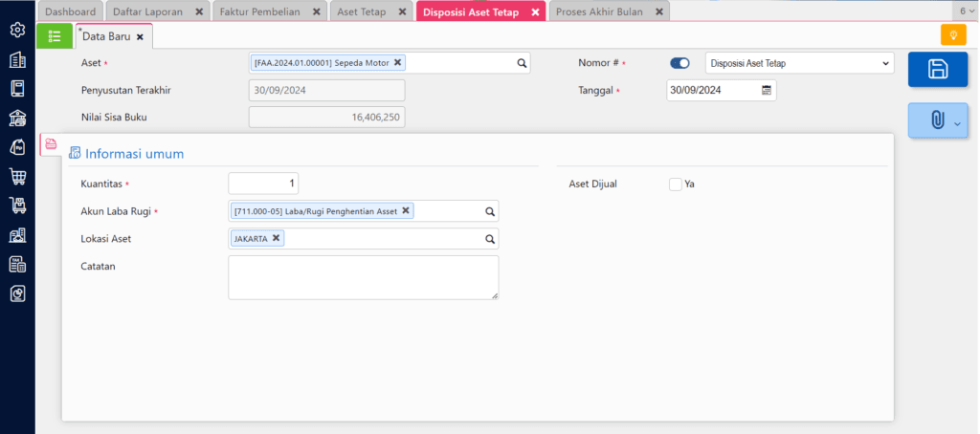
Task: Close the Data Baru sub-tab
Action: (140, 36)
